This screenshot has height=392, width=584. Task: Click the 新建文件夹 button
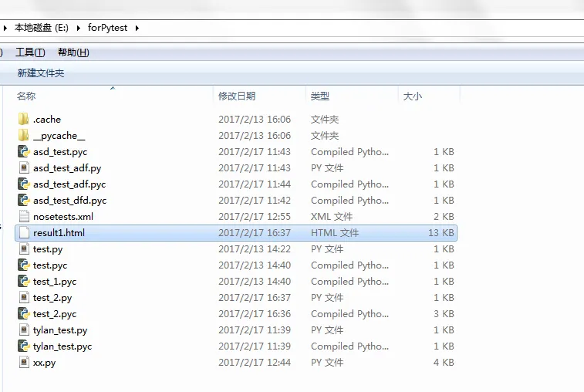(x=41, y=73)
